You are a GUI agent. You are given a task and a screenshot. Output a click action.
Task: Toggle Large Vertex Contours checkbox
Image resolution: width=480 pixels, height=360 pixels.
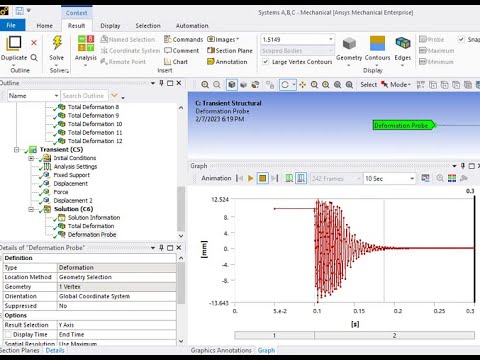point(266,62)
